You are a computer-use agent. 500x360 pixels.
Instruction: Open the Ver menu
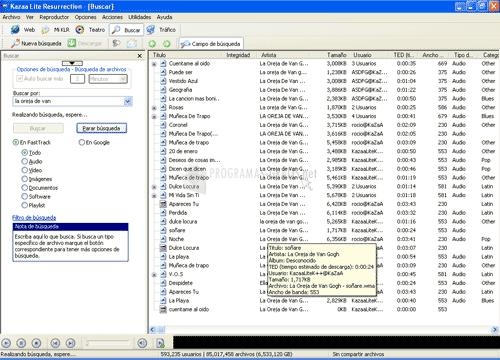coord(30,17)
